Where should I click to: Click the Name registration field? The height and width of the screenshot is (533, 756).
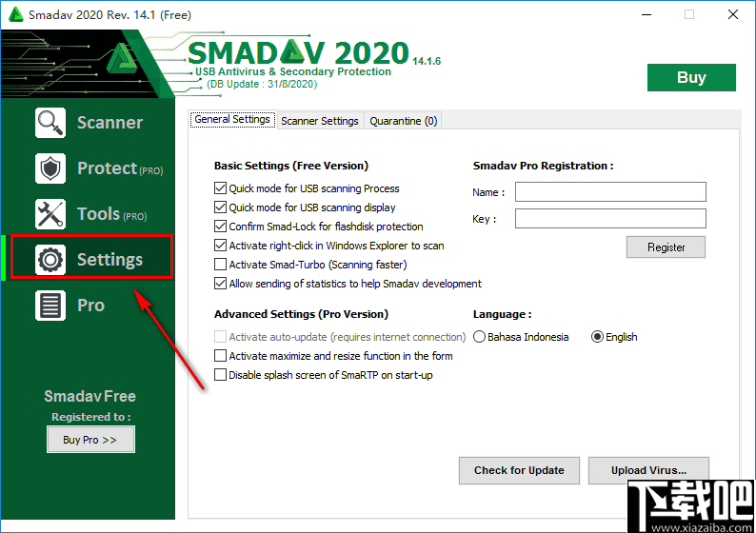610,192
